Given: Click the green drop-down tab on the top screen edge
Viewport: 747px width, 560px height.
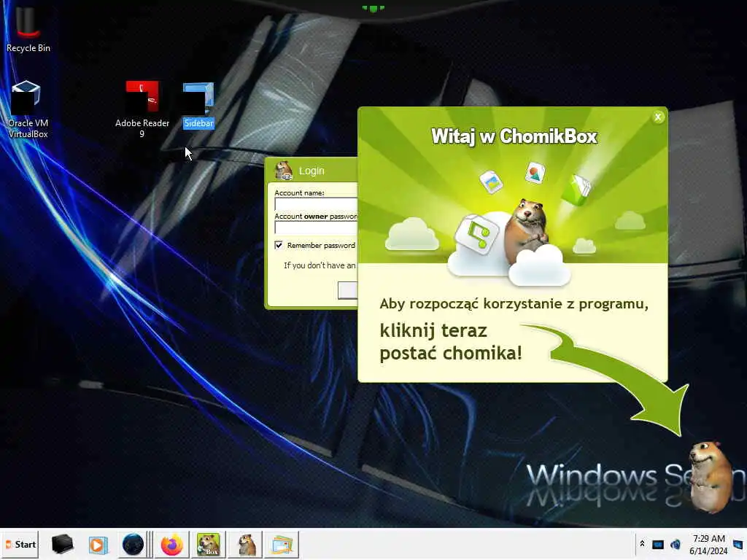Looking at the screenshot, I should pyautogui.click(x=373, y=8).
